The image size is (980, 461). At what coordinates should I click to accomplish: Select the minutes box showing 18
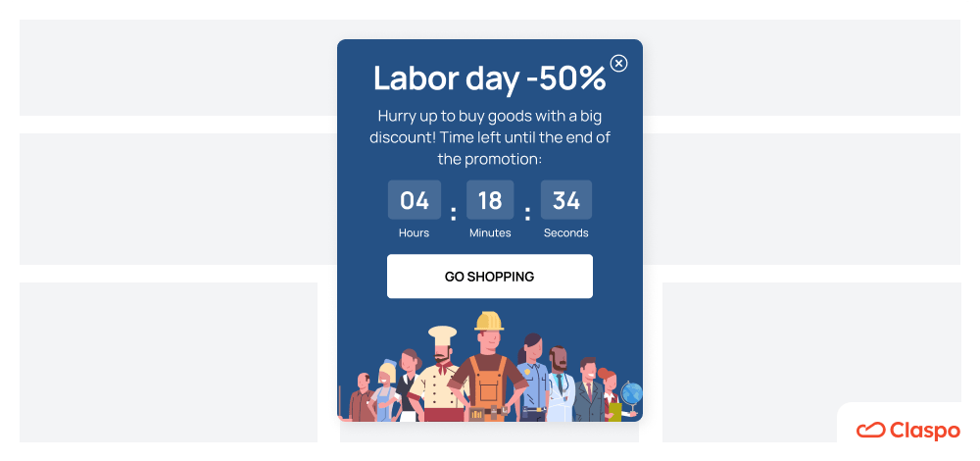coord(490,200)
